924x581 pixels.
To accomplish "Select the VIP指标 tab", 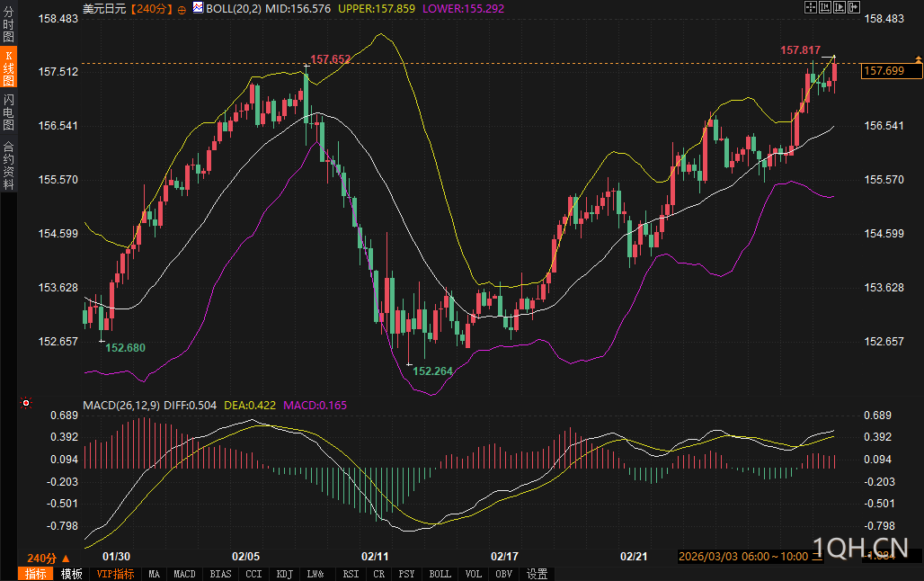I will click(x=115, y=574).
